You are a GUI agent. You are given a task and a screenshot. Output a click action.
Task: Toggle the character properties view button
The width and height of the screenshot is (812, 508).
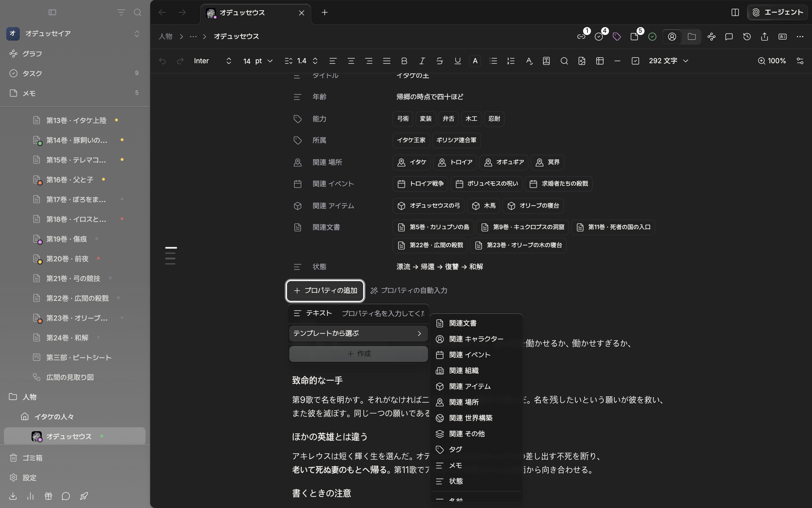point(672,37)
